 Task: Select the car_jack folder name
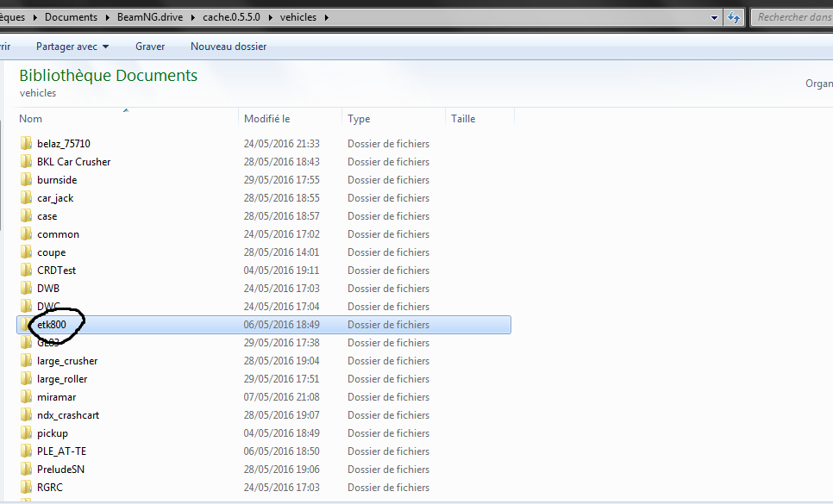coord(55,198)
